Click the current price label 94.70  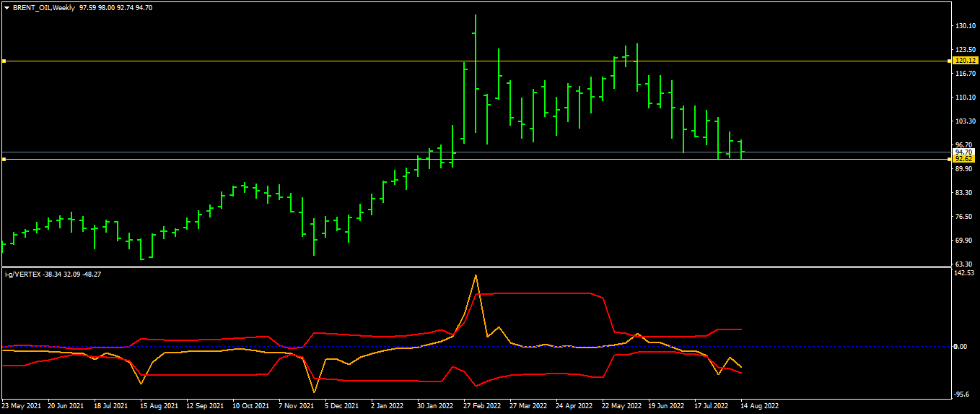tap(965, 152)
